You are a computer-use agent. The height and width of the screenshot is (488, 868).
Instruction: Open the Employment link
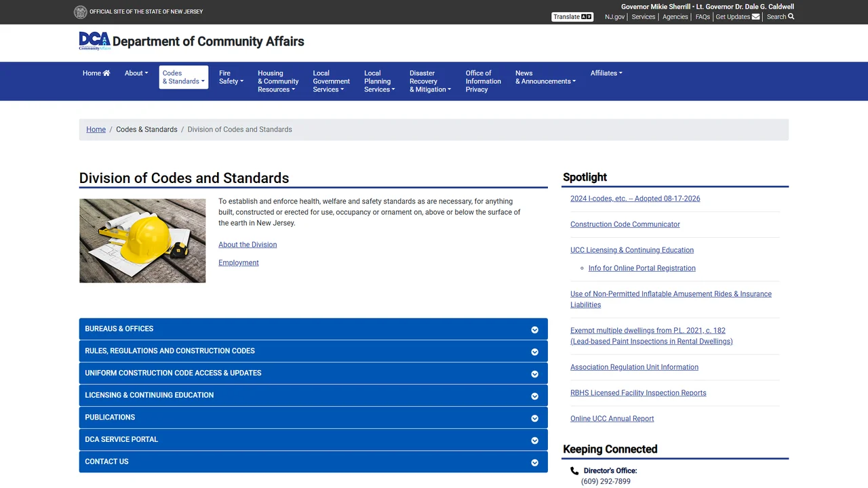(x=239, y=263)
